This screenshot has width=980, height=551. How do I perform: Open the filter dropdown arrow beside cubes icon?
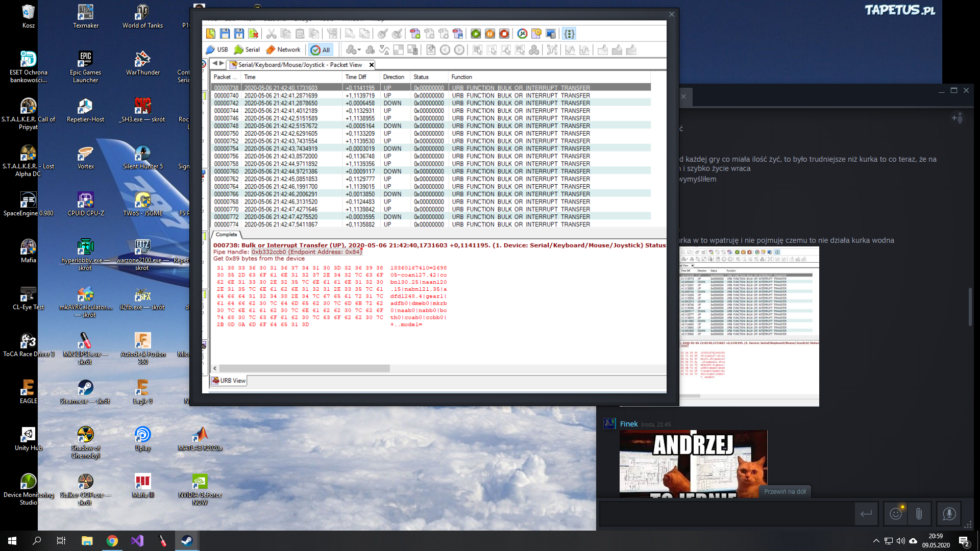359,50
